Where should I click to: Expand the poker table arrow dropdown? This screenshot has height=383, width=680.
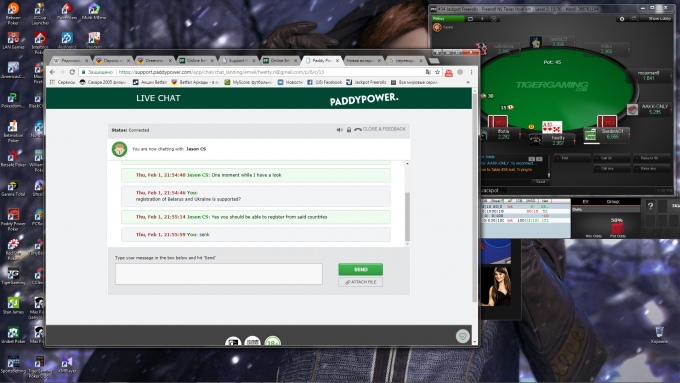(x=482, y=19)
